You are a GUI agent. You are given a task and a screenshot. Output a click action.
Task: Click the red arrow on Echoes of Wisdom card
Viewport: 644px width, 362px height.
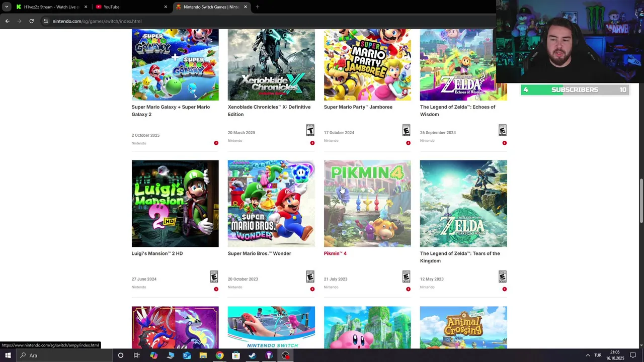pyautogui.click(x=504, y=143)
